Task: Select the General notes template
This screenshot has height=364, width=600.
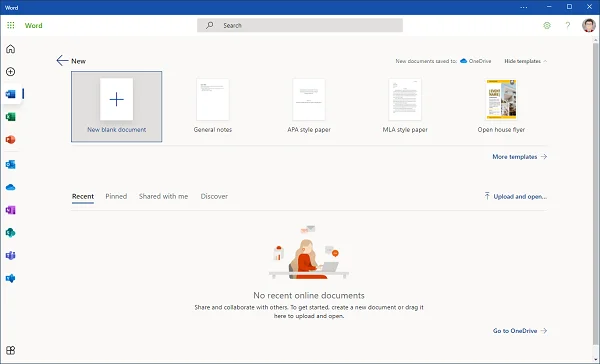Action: coord(213,106)
